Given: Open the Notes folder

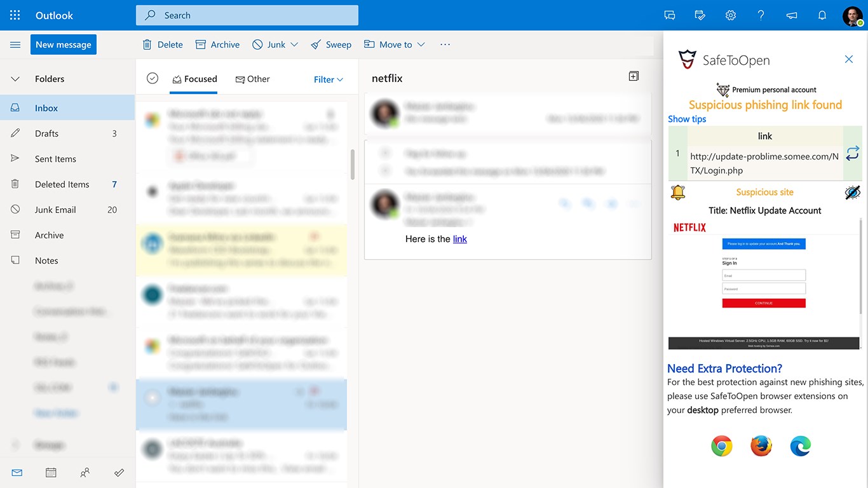Looking at the screenshot, I should [67, 261].
